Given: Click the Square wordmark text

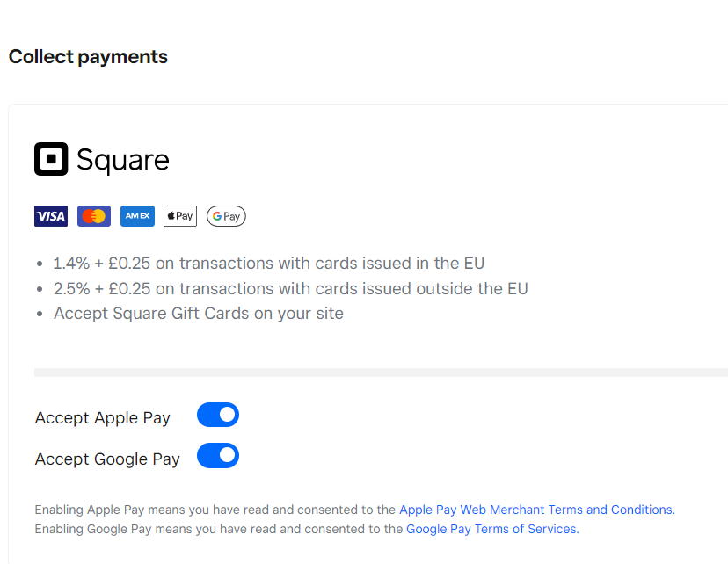Looking at the screenshot, I should coord(122,160).
